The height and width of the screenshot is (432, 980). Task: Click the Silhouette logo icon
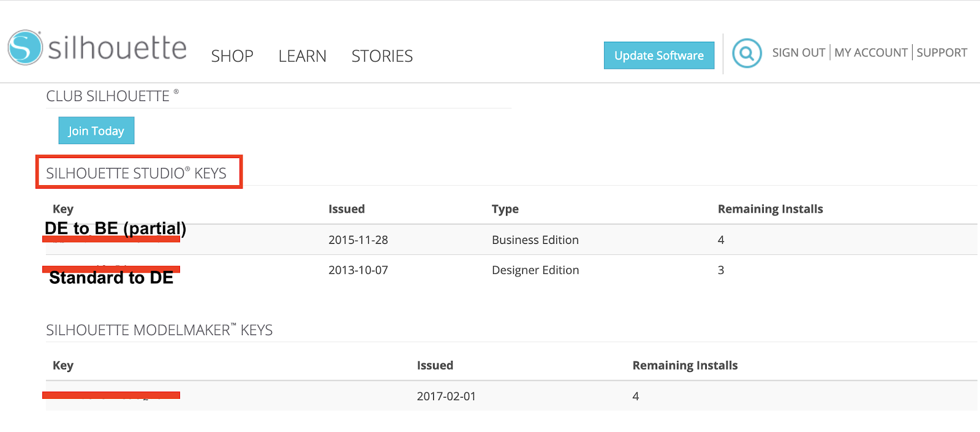click(25, 47)
